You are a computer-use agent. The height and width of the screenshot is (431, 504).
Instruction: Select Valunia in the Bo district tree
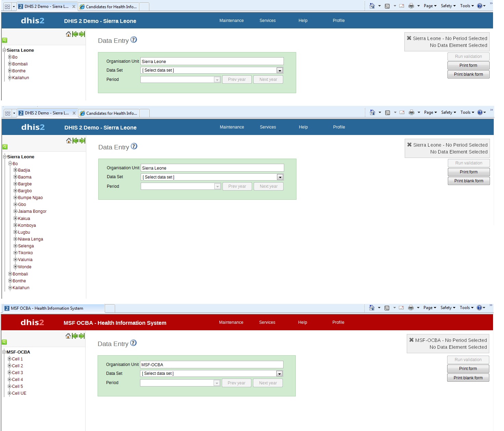25,260
